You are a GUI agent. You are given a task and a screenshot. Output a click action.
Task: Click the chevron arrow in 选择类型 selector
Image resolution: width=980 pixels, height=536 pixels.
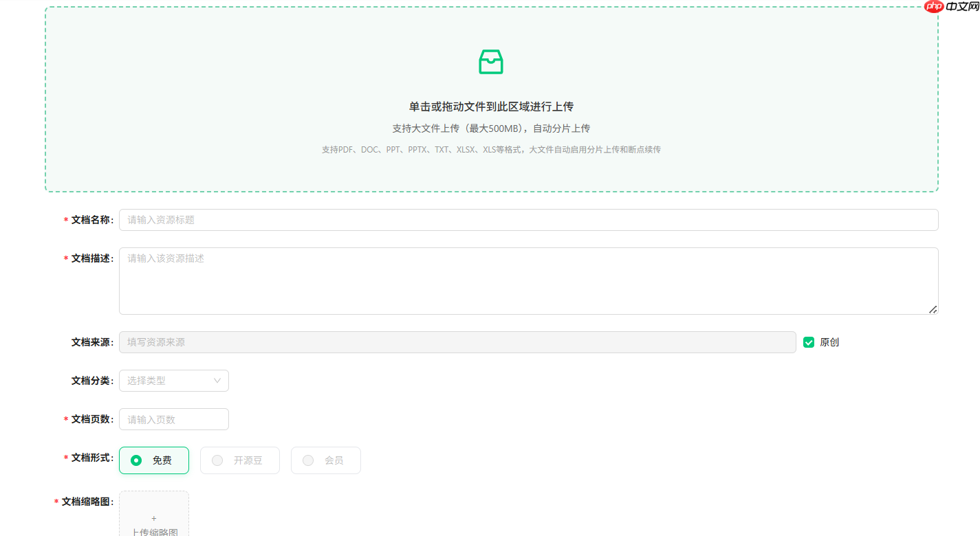coord(218,381)
